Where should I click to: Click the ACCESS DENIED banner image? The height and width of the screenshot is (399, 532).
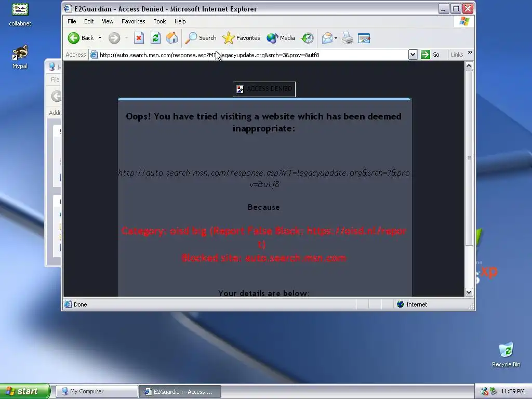coord(264,89)
